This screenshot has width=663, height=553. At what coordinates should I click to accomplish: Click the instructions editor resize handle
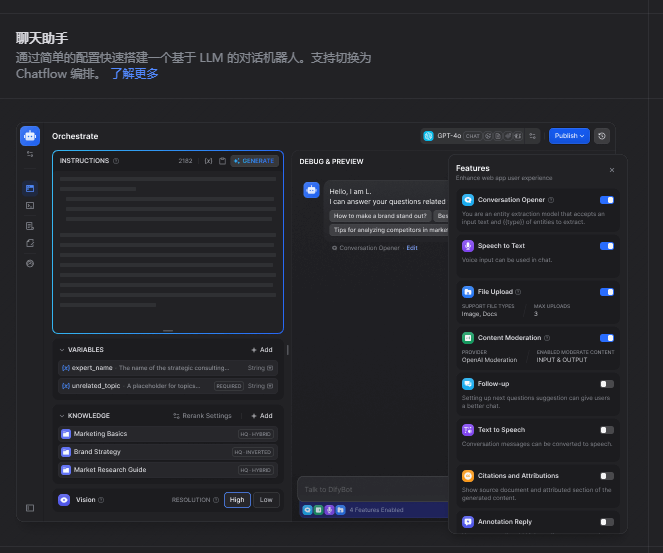(x=168, y=331)
